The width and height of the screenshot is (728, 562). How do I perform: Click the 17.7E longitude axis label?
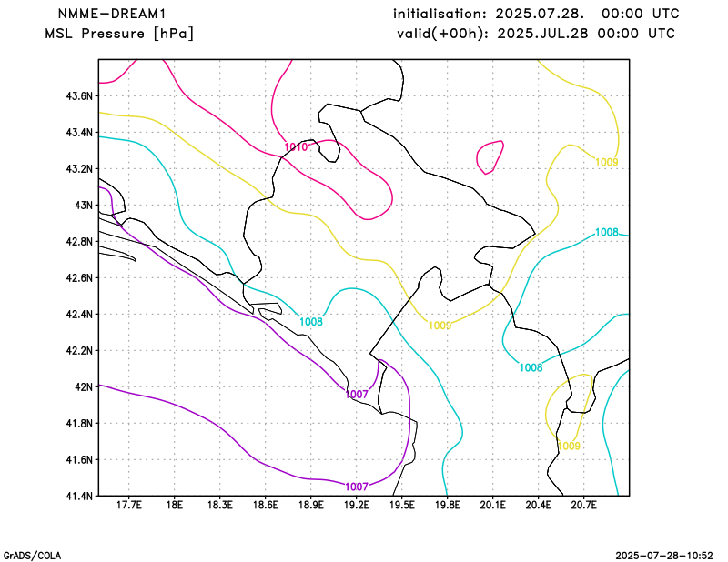click(x=128, y=505)
